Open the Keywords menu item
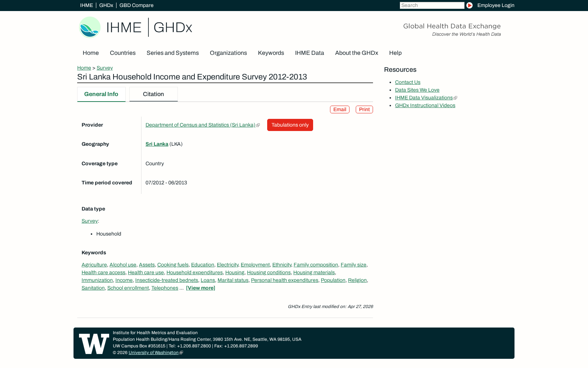588x368 pixels. [271, 53]
